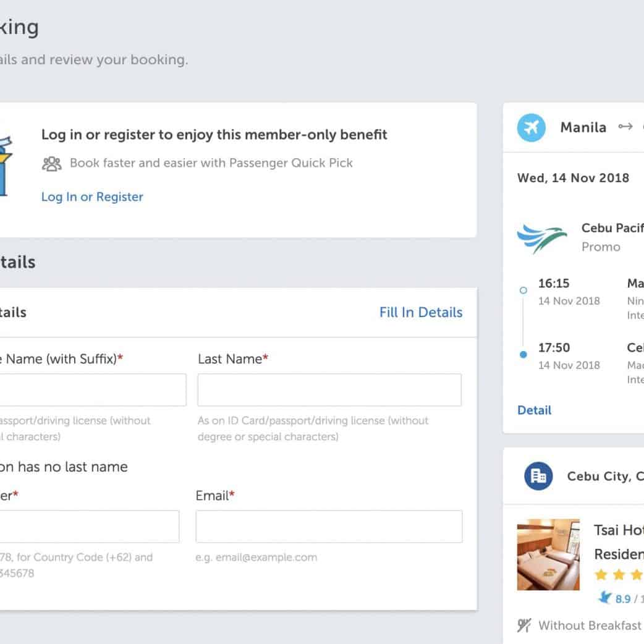
Task: Select the 17:50 arrival timeline dot
Action: coord(523,354)
